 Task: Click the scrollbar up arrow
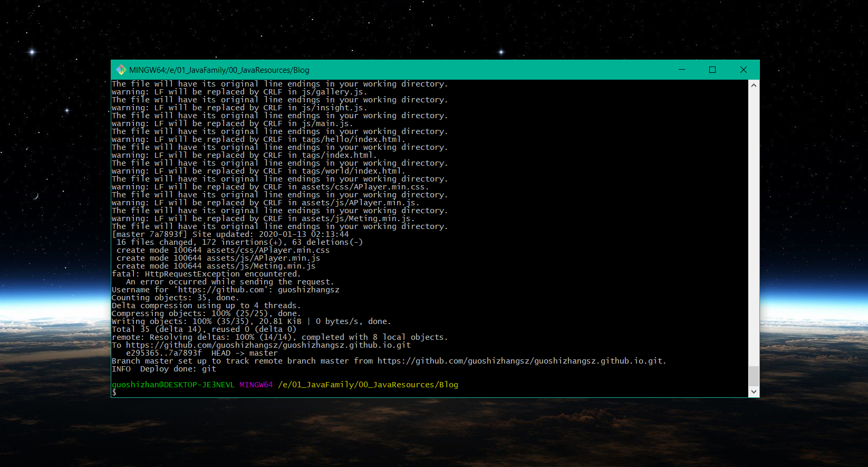[x=754, y=85]
